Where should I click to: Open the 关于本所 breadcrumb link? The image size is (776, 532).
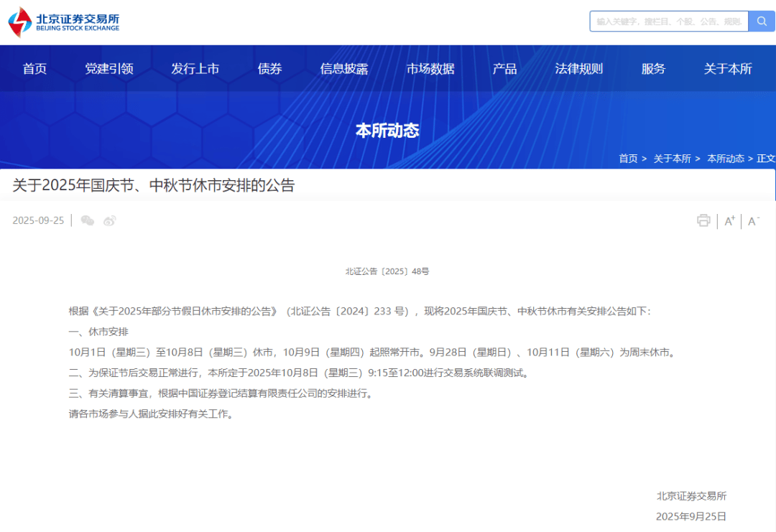pos(671,159)
